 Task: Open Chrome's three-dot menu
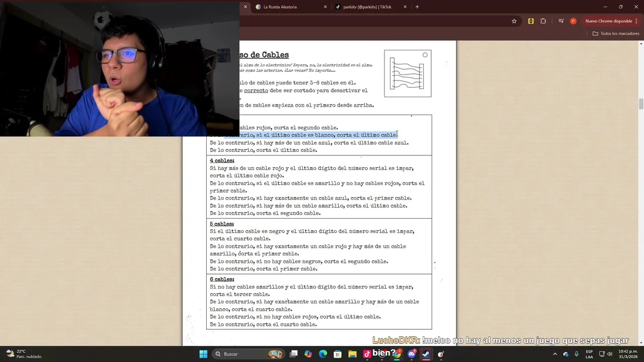pyautogui.click(x=637, y=21)
